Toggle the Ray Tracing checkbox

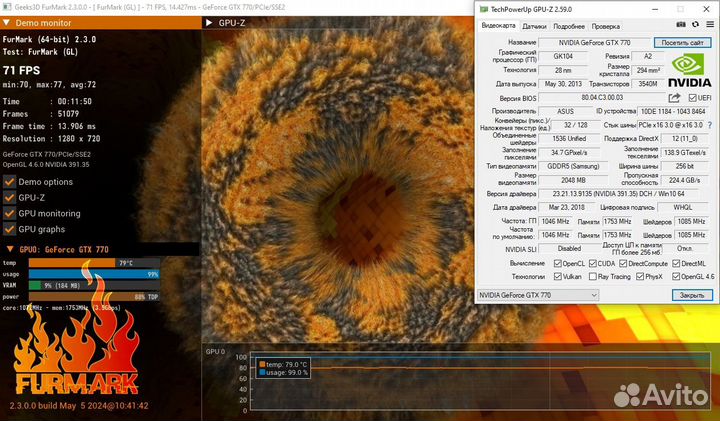(x=593, y=276)
